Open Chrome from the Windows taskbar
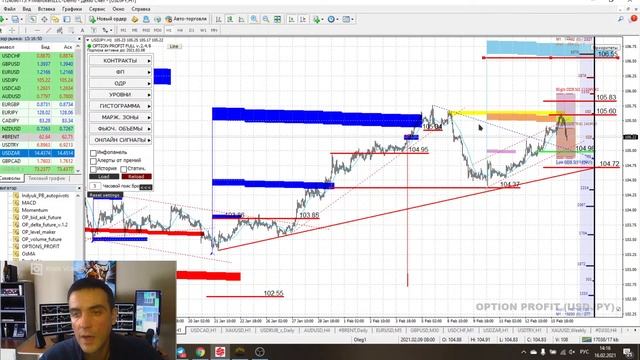The image size is (640, 360). pos(200,352)
